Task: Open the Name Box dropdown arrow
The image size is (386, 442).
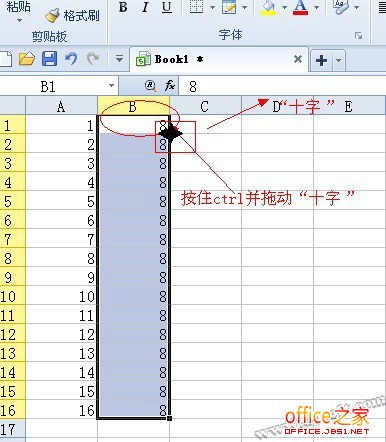Action: coord(111,86)
